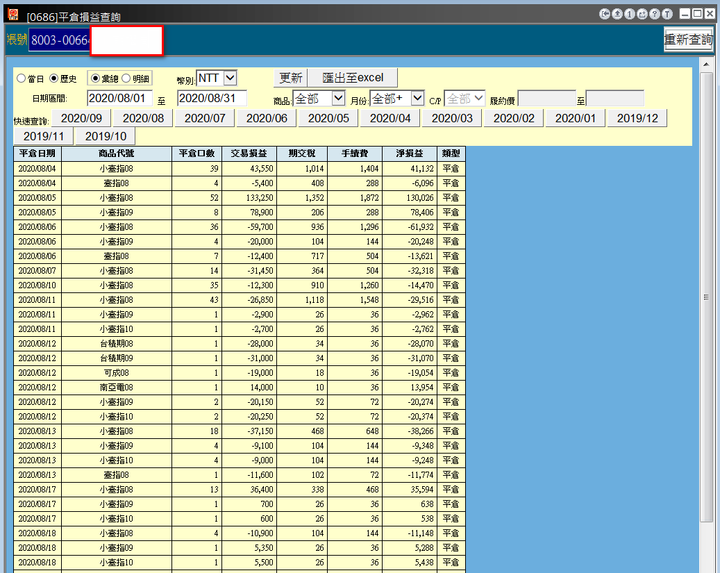
Task: Quick query month 2020/02
Action: point(514,118)
